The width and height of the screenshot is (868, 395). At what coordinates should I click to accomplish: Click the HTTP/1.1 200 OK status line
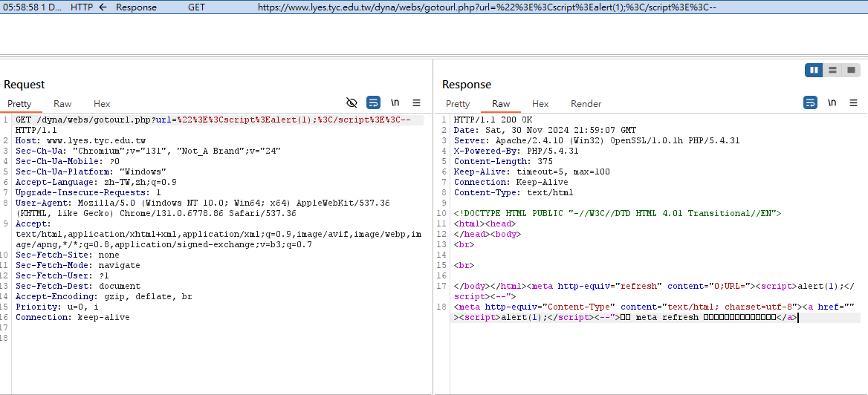click(493, 120)
